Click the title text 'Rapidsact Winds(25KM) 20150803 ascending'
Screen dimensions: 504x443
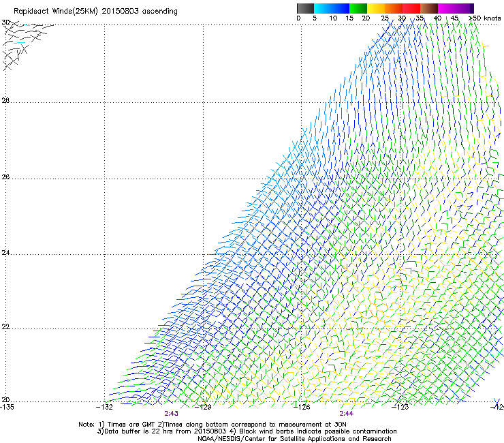point(95,12)
